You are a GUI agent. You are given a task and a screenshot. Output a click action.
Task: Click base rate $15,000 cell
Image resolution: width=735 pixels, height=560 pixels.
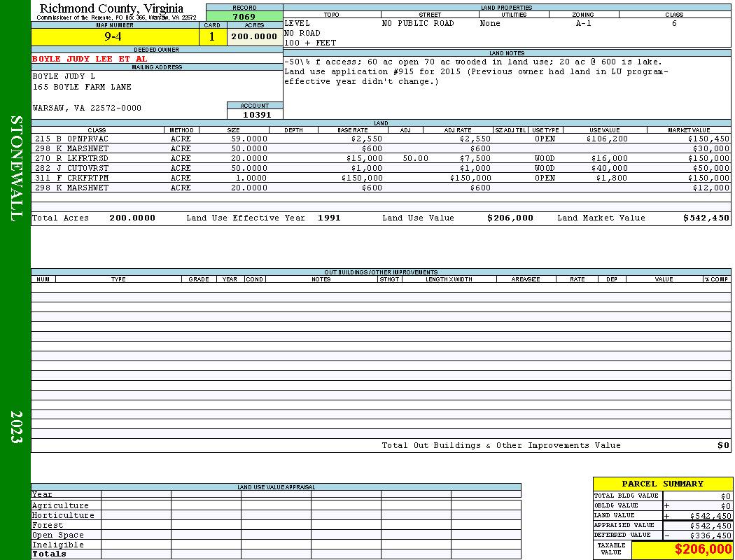coord(364,158)
